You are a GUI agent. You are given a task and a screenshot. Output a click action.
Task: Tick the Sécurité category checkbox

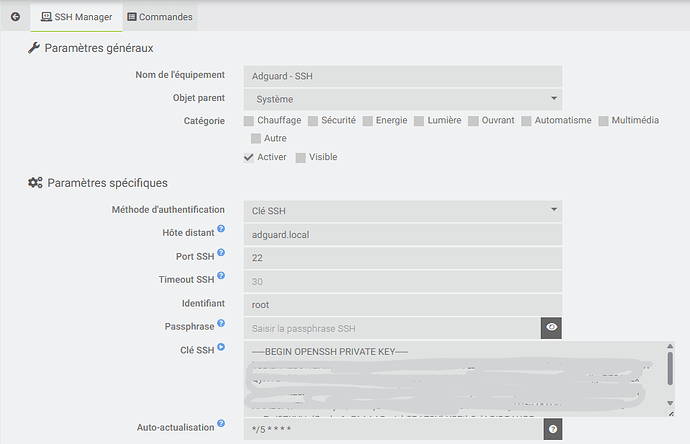pyautogui.click(x=313, y=121)
